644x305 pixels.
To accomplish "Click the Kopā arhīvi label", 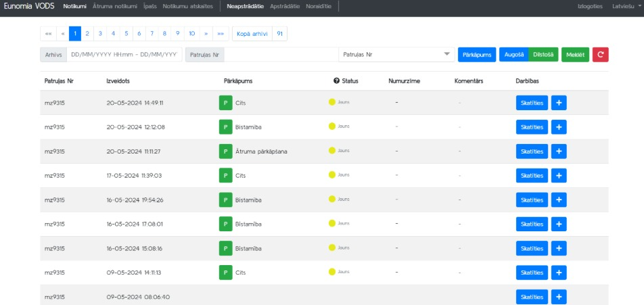I will pyautogui.click(x=252, y=34).
